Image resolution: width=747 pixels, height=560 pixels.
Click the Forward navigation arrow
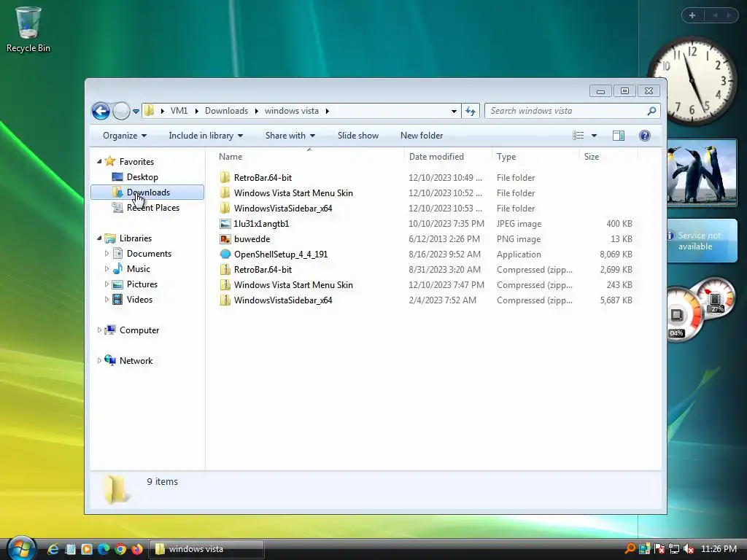click(121, 111)
